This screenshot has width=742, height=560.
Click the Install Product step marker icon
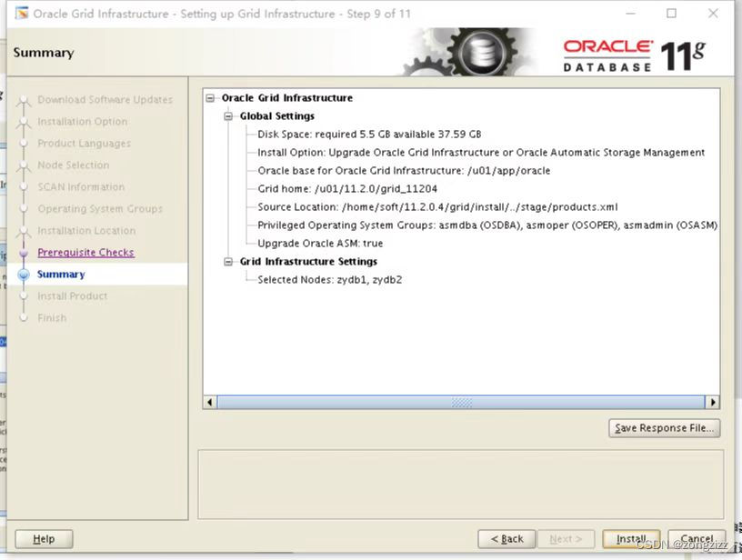tap(25, 295)
